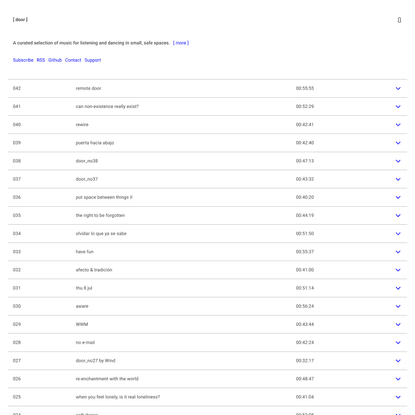Image resolution: width=415 pixels, height=415 pixels.
Task: Visit the Github link
Action: (x=55, y=60)
